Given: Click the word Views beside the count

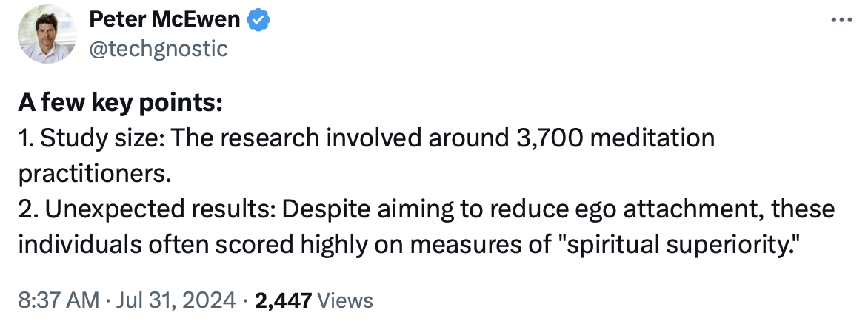Looking at the screenshot, I should (x=344, y=300).
